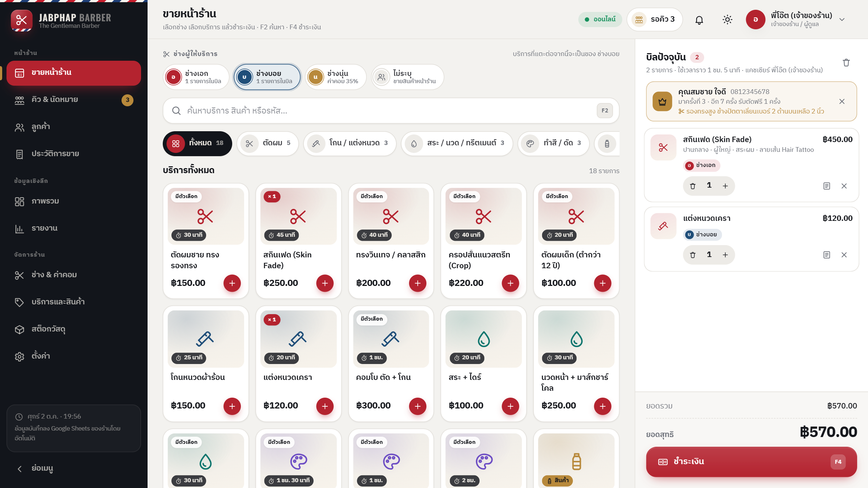The height and width of the screenshot is (488, 868).
Task: Open the สกินเฟด (Skin Fade) service card thumbnail
Action: (x=298, y=216)
